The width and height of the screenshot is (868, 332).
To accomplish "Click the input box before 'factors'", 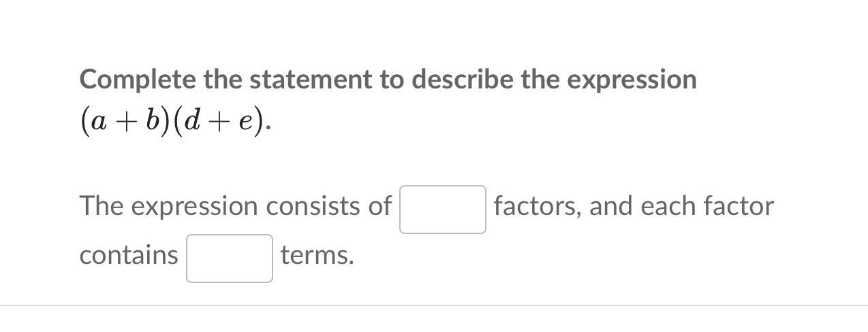I will click(442, 210).
